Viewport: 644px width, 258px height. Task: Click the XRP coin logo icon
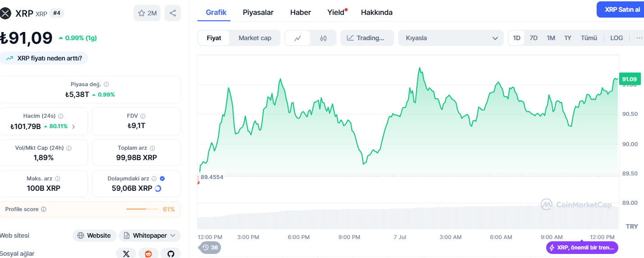click(5, 13)
